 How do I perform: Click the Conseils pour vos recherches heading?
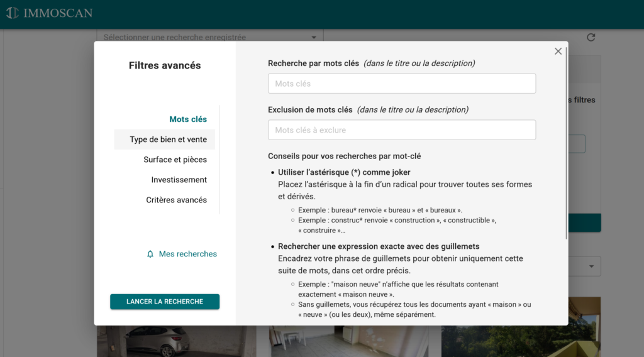pyautogui.click(x=344, y=156)
